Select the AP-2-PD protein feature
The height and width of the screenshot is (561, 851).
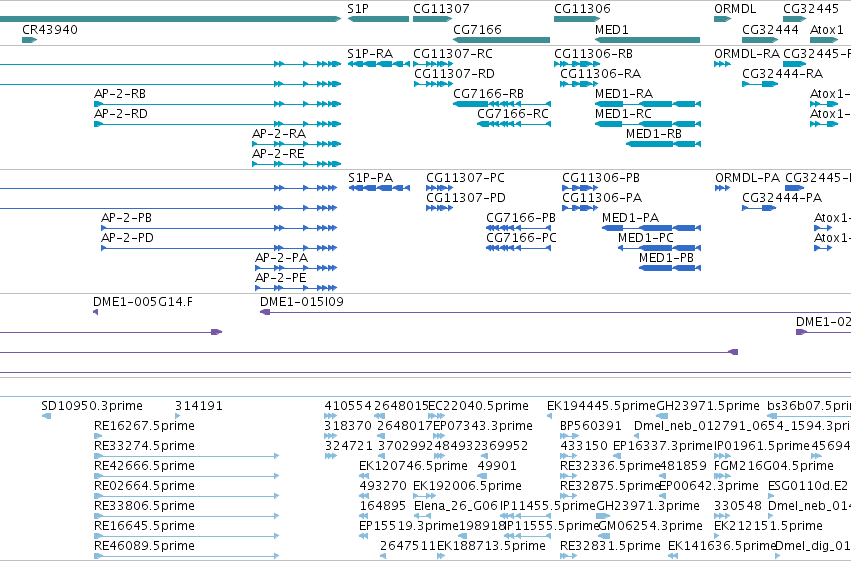(219, 248)
